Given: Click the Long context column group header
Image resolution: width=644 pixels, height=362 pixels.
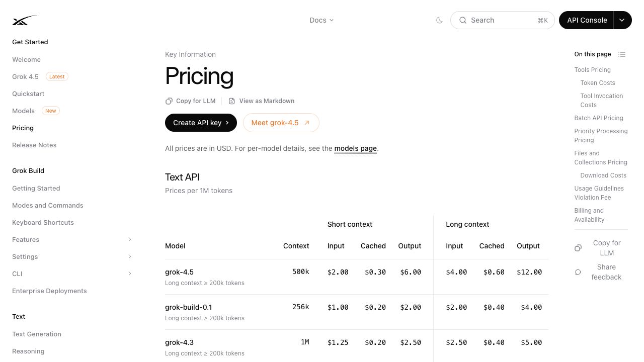Looking at the screenshot, I should tap(467, 224).
